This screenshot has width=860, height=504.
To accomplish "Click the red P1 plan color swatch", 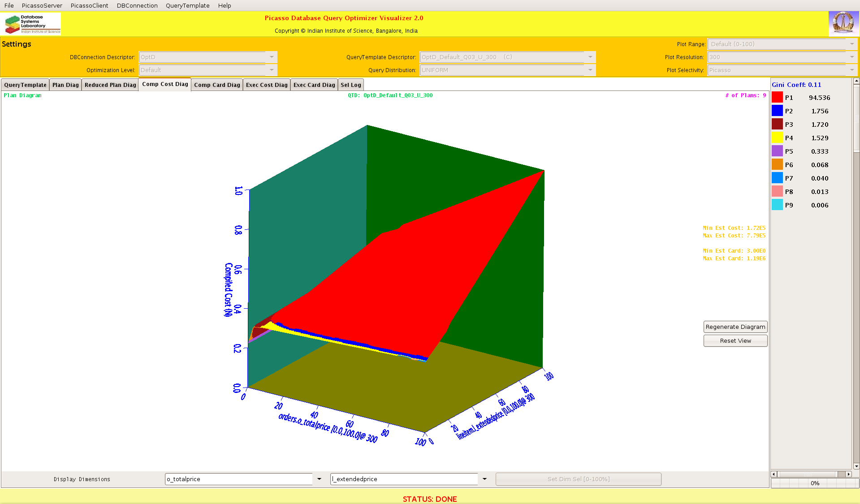I will (x=777, y=97).
